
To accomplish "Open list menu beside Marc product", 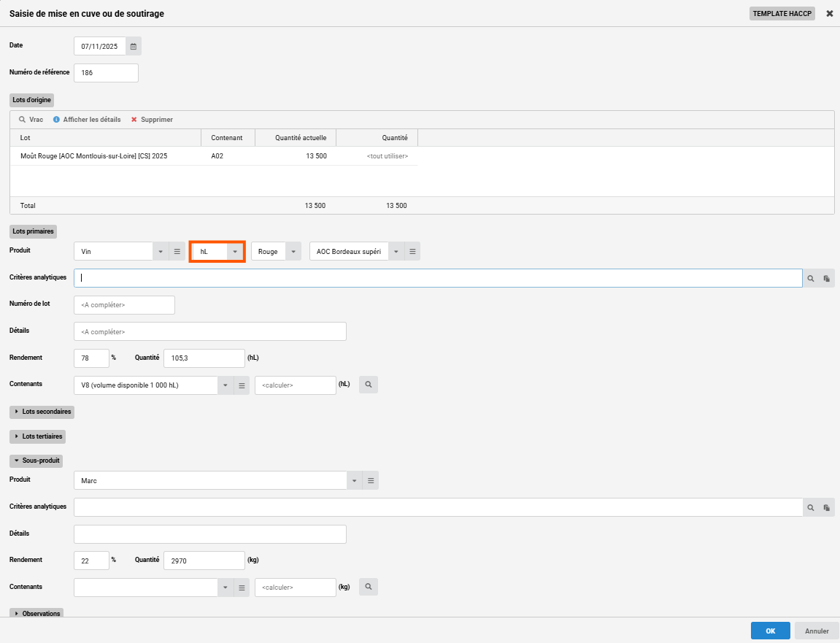I will pos(371,481).
